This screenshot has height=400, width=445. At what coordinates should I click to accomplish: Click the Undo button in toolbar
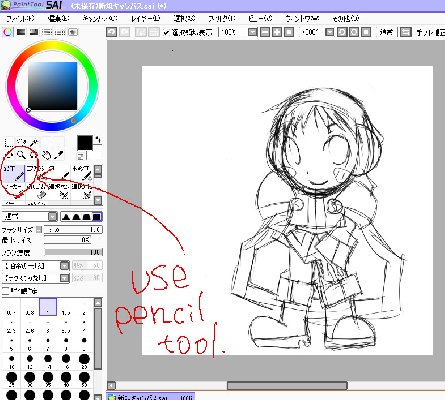111,32
